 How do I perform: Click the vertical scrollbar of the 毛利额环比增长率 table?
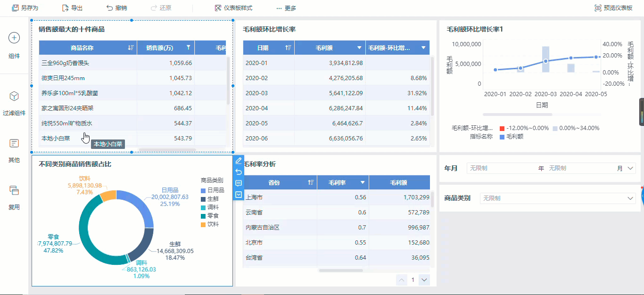coord(433,86)
